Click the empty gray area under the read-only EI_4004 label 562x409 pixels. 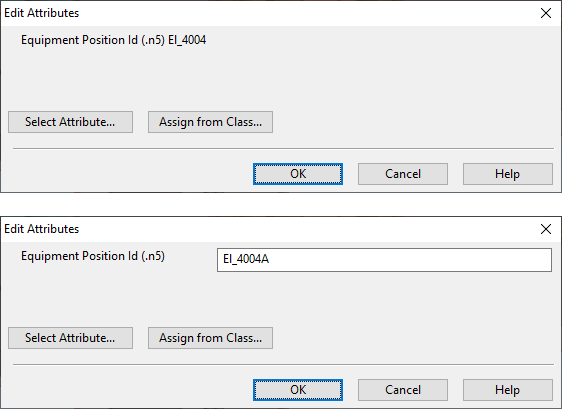point(280,77)
